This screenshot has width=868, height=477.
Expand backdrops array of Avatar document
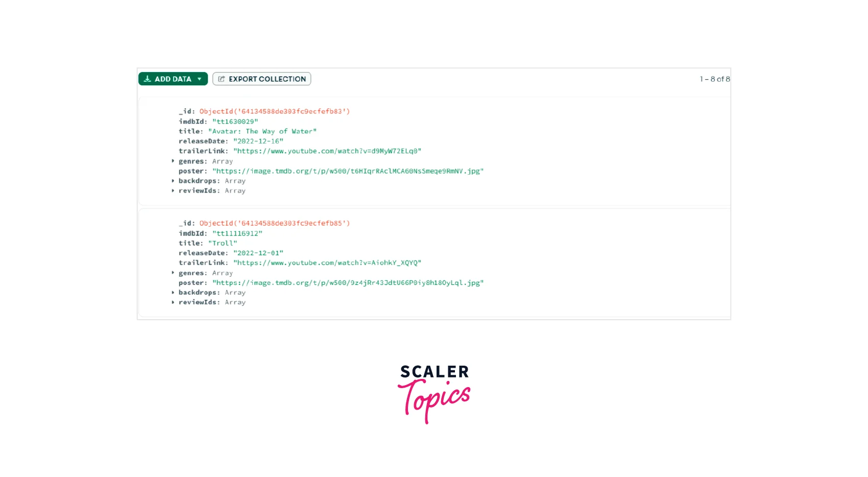pyautogui.click(x=173, y=181)
